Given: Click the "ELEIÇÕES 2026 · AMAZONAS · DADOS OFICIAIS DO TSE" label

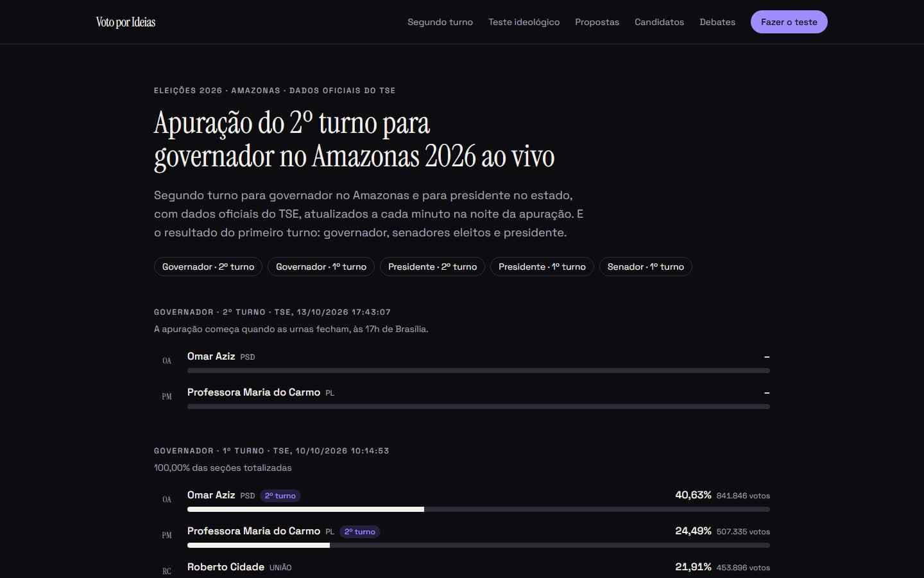Looking at the screenshot, I should click(275, 91).
